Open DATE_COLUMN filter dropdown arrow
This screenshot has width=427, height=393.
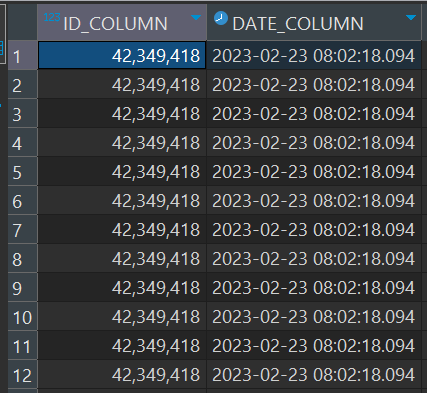(x=411, y=17)
